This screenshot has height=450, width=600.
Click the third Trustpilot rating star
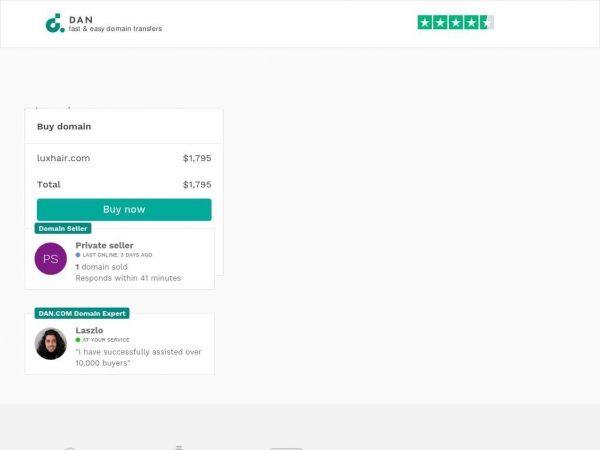pos(456,23)
